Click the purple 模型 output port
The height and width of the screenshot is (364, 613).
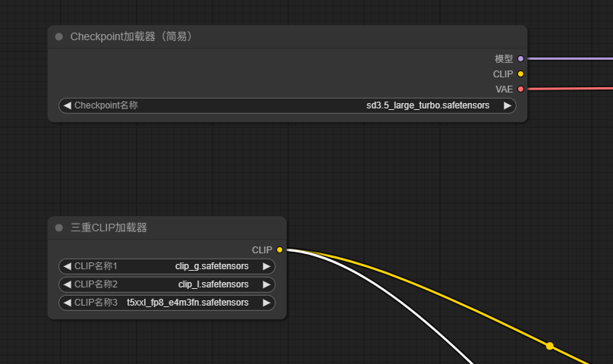pos(520,58)
